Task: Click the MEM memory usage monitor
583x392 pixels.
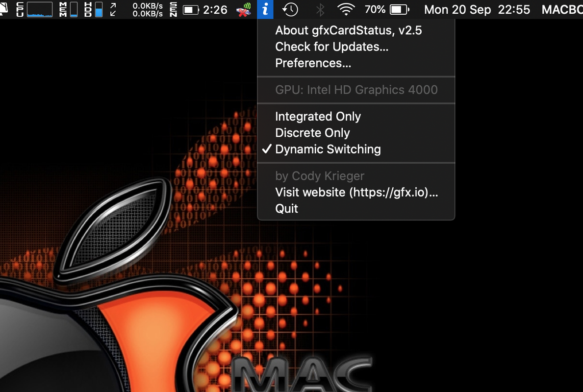Action: 69,9
